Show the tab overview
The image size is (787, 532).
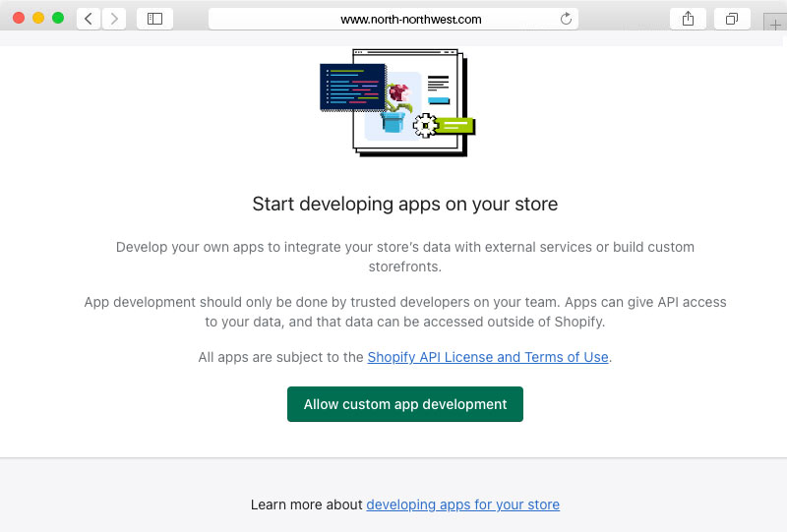click(x=732, y=19)
